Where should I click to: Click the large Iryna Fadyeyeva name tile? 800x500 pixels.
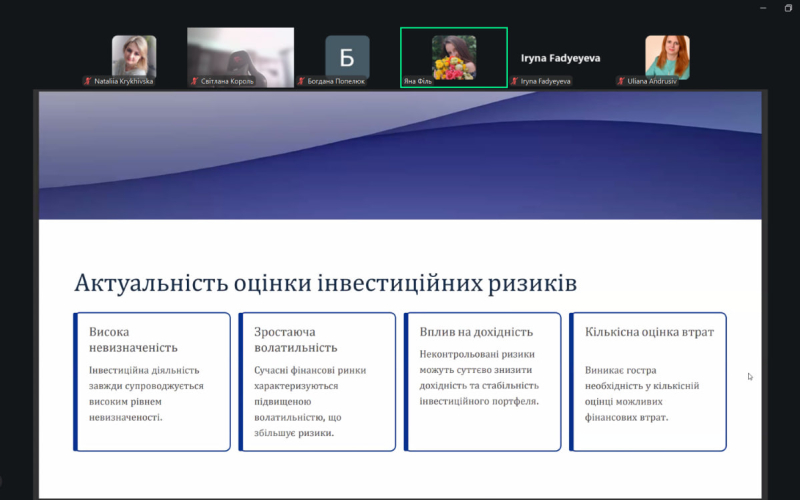(560, 58)
